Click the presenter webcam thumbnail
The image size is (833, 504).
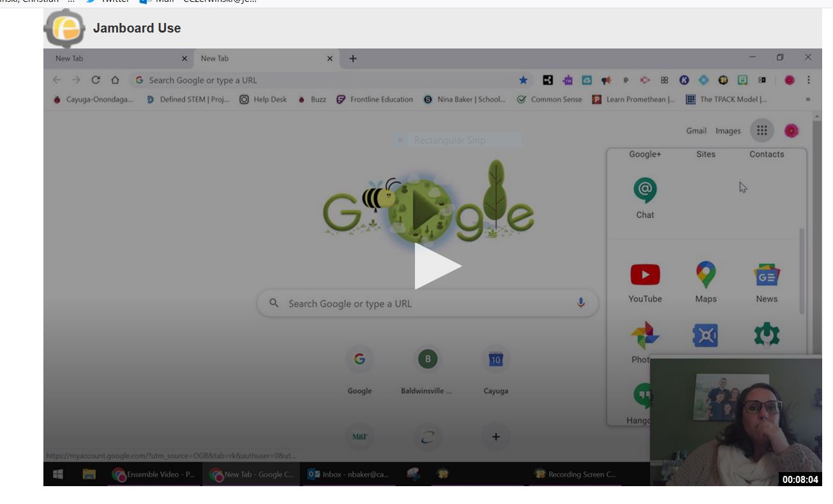(x=735, y=420)
